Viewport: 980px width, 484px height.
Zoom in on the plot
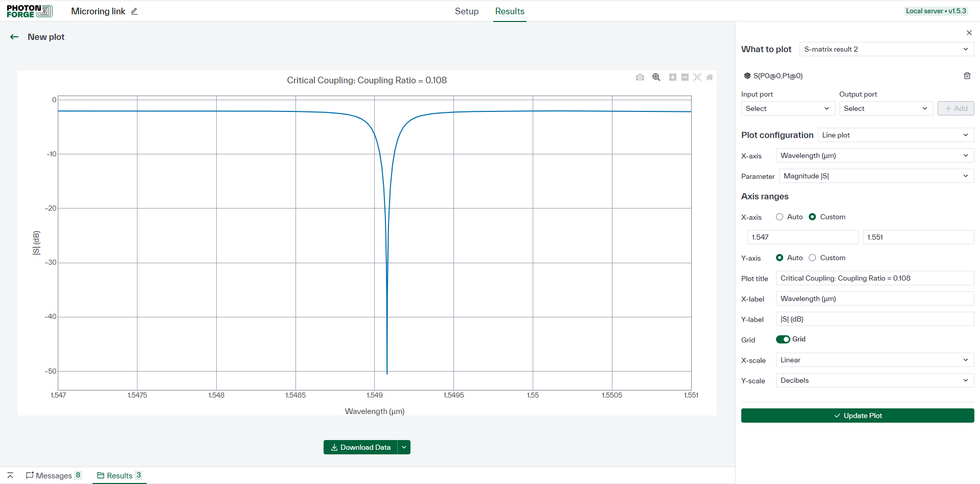coord(673,77)
